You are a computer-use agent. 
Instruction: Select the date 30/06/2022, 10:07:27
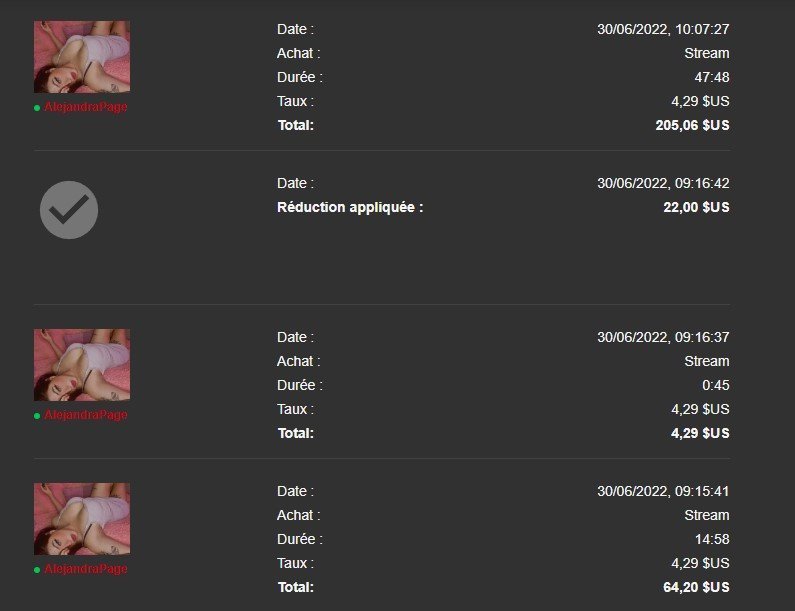(663, 29)
